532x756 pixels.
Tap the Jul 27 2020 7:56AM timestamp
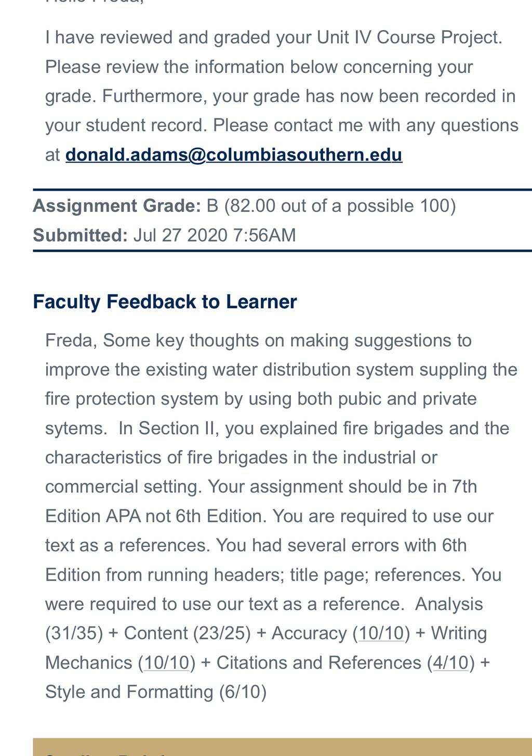215,236
